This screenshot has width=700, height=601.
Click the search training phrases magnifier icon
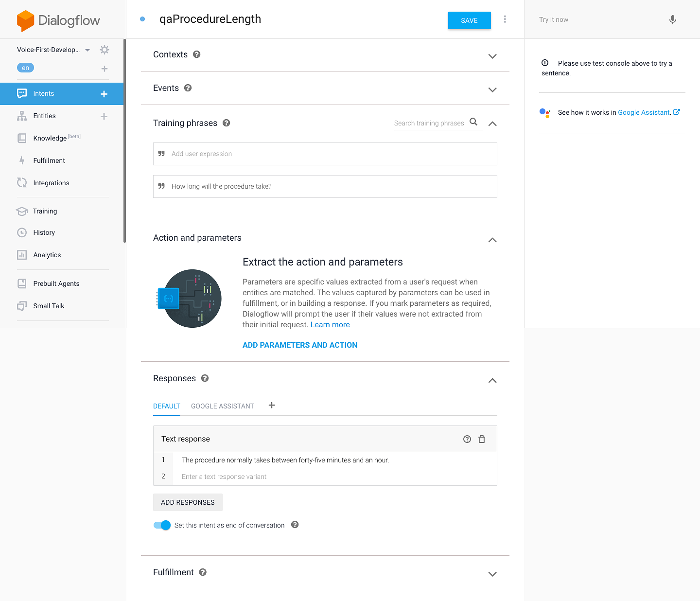[473, 122]
